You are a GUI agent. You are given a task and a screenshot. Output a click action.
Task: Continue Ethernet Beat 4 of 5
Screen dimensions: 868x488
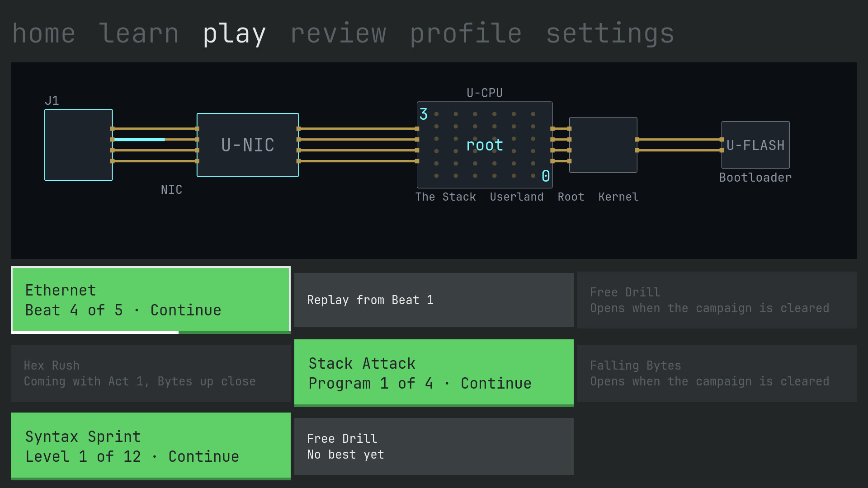(151, 300)
